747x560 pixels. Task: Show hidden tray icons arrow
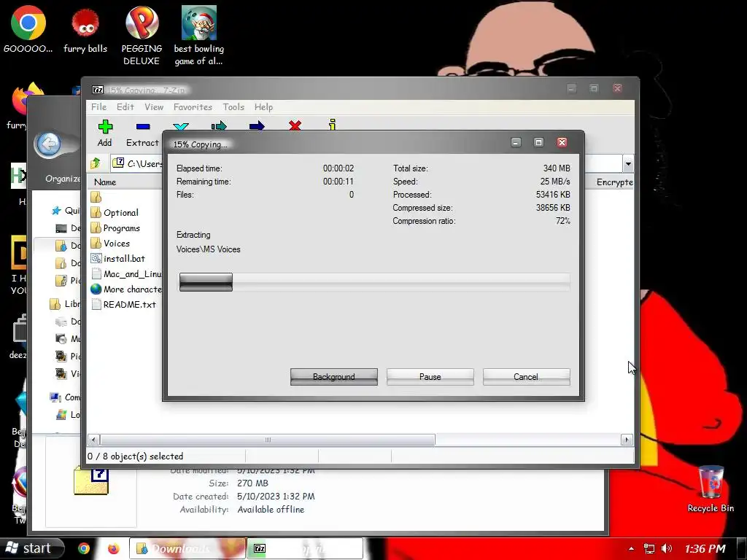[631, 548]
